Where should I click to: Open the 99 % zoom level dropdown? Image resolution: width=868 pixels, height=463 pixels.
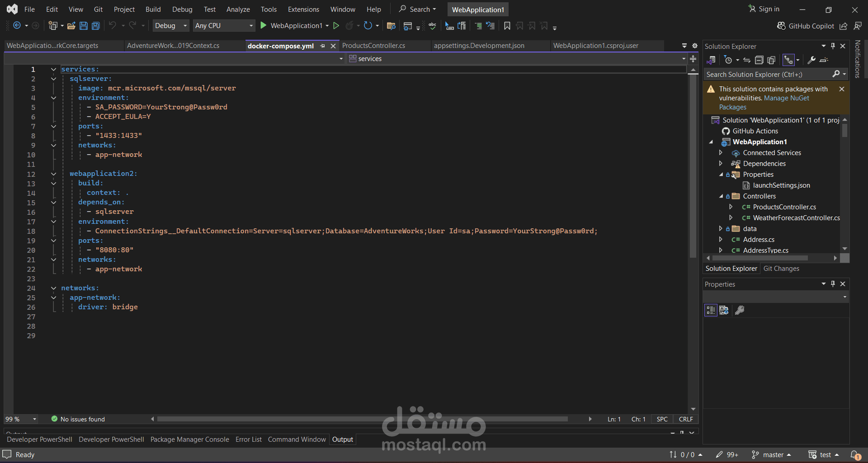click(x=21, y=419)
